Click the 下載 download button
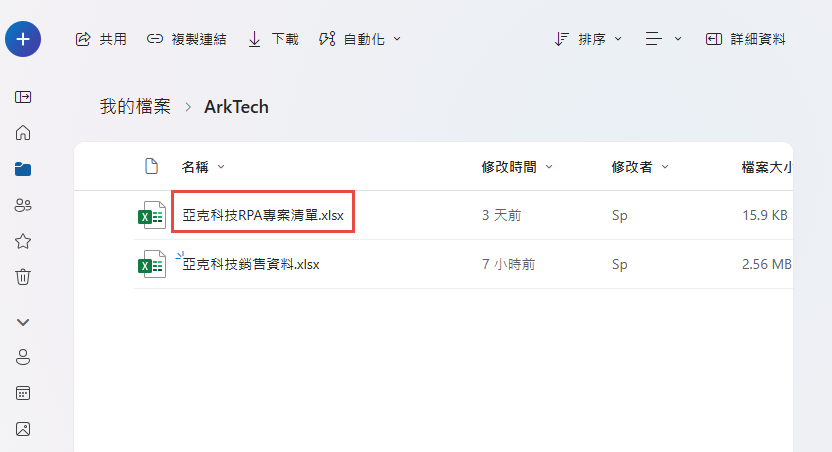 point(273,39)
